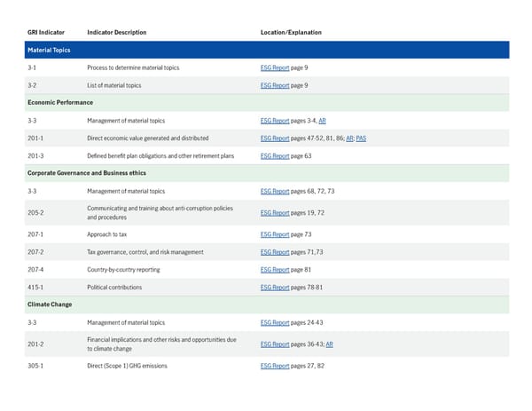Click AR link after ESG Report pages 3-4
532x411 pixels.
[323, 120]
